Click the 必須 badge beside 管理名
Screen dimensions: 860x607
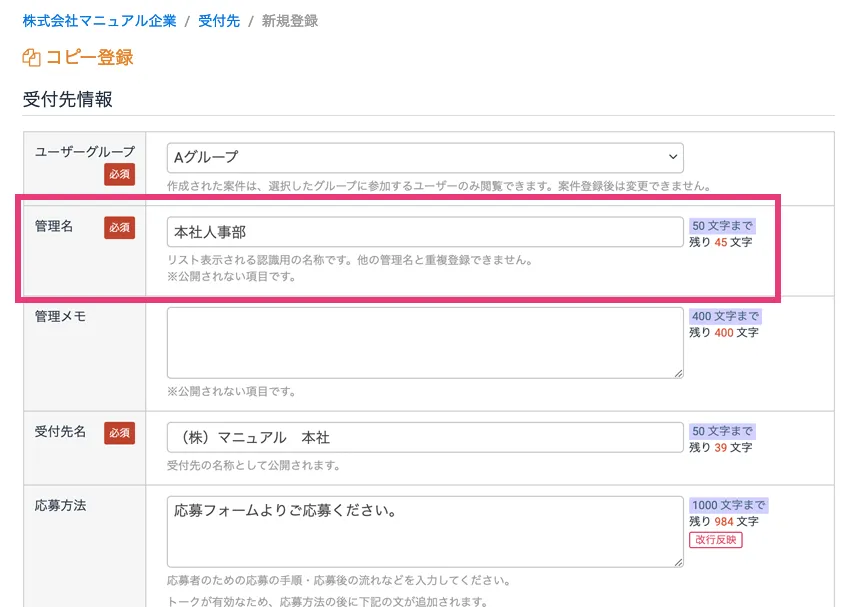coord(119,227)
